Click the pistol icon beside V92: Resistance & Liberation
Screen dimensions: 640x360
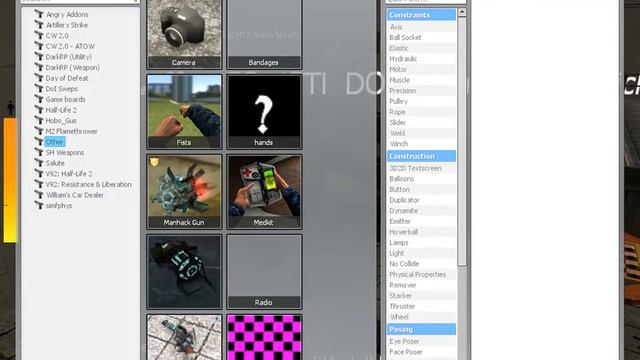39,184
